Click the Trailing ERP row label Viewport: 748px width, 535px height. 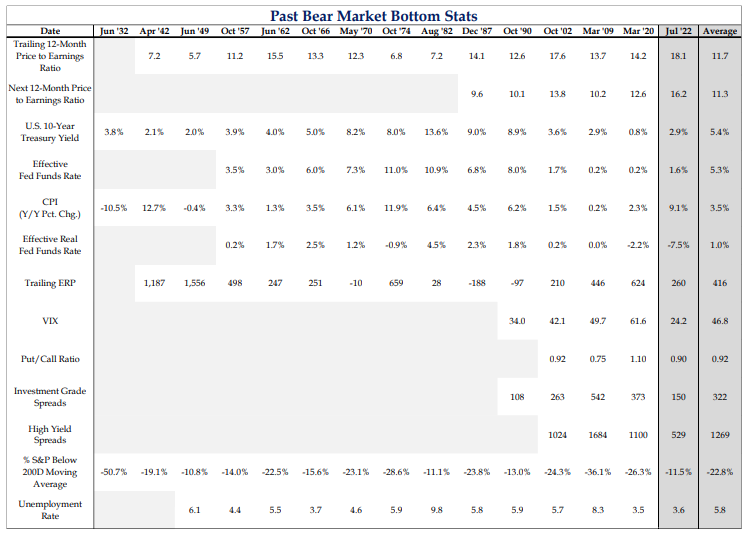(x=50, y=284)
